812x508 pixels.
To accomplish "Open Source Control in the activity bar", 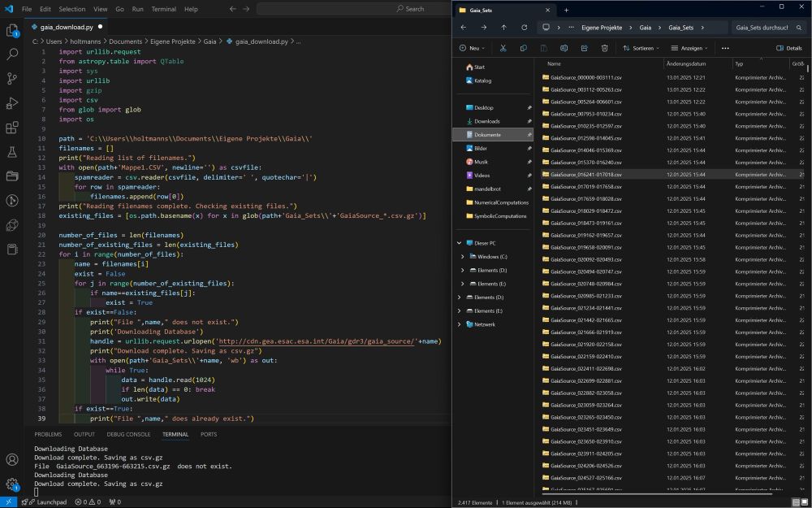I will (x=12, y=78).
